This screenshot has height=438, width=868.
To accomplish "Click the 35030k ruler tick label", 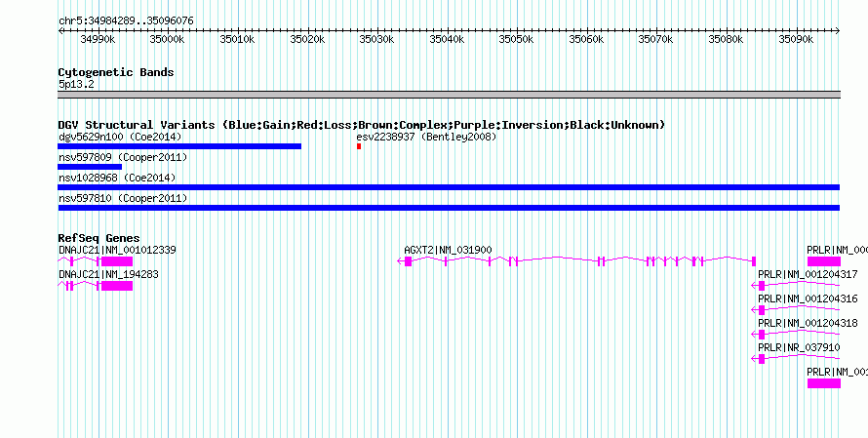I will click(376, 39).
